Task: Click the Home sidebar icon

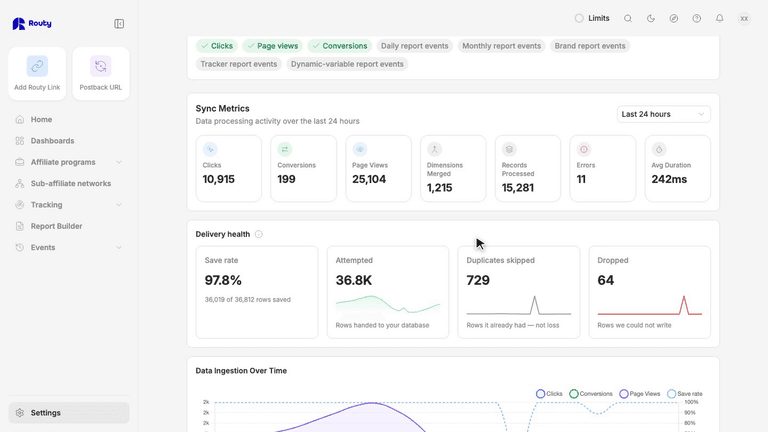Action: point(20,120)
